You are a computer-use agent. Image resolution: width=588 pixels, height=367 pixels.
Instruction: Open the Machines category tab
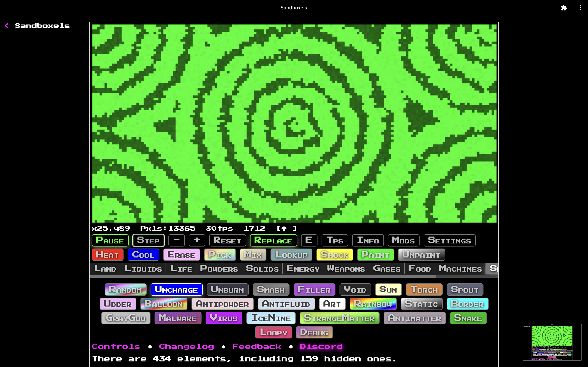point(460,269)
